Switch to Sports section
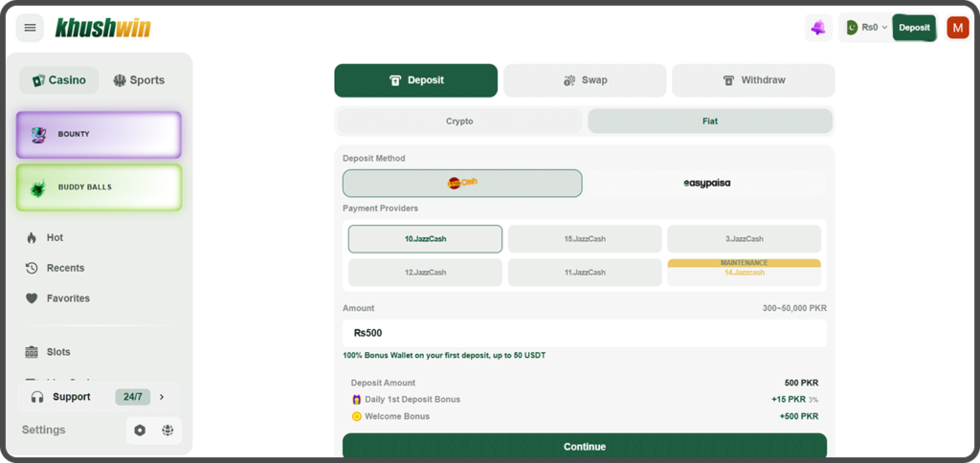 tap(139, 80)
